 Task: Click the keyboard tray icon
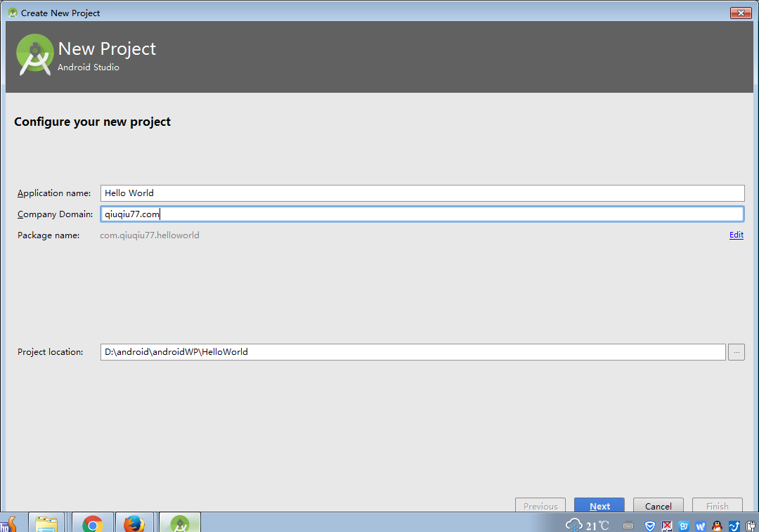click(x=628, y=525)
